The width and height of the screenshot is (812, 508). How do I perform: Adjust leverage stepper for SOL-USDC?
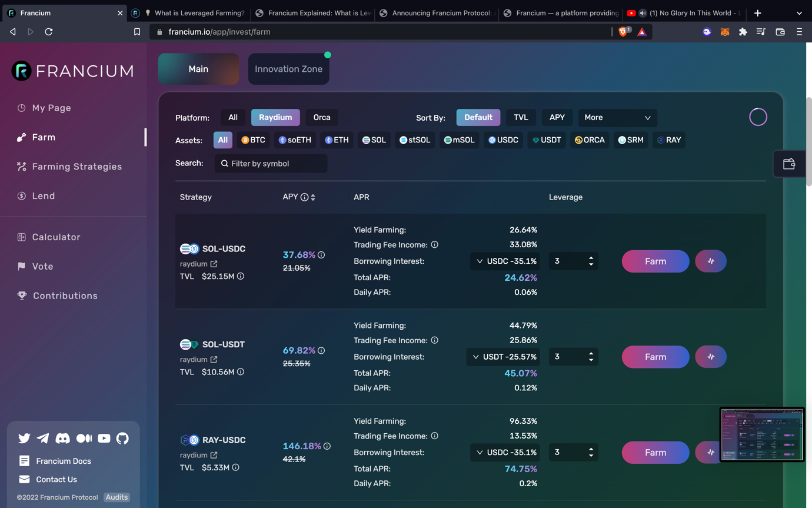click(x=591, y=261)
